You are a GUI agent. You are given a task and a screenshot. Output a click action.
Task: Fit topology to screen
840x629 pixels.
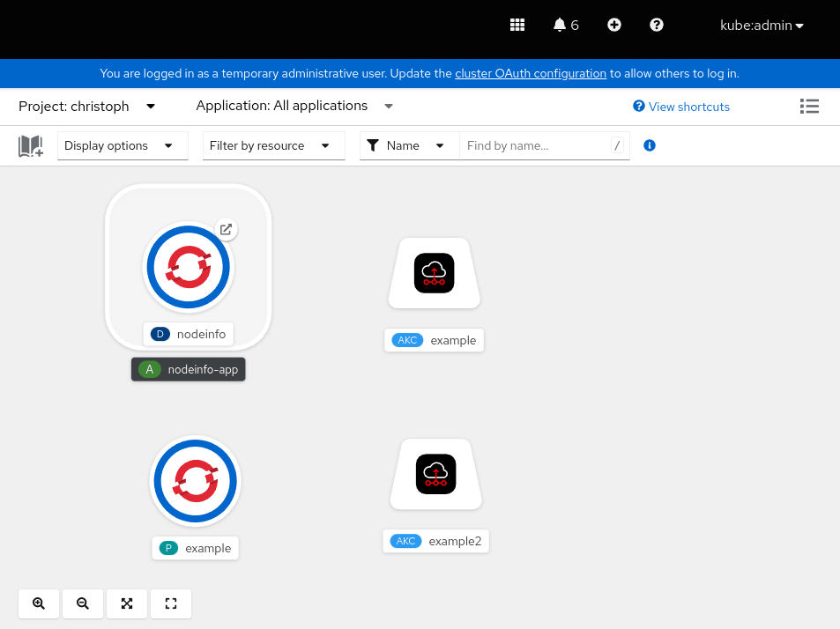[x=126, y=603]
